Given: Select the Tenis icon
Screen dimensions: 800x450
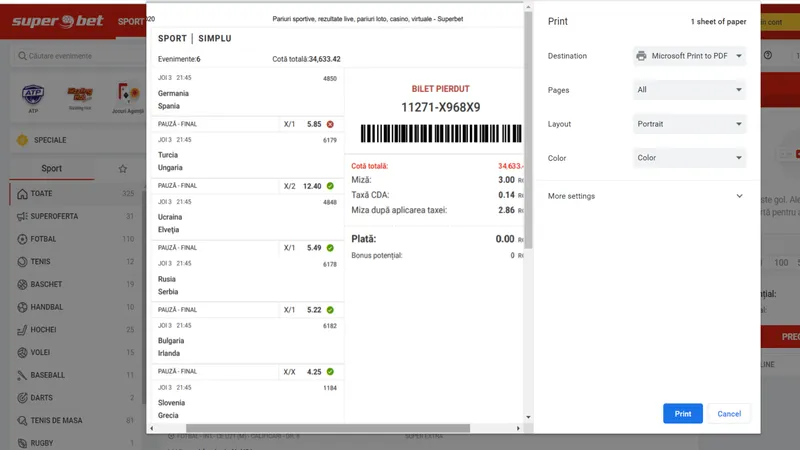Looking at the screenshot, I should (22, 262).
